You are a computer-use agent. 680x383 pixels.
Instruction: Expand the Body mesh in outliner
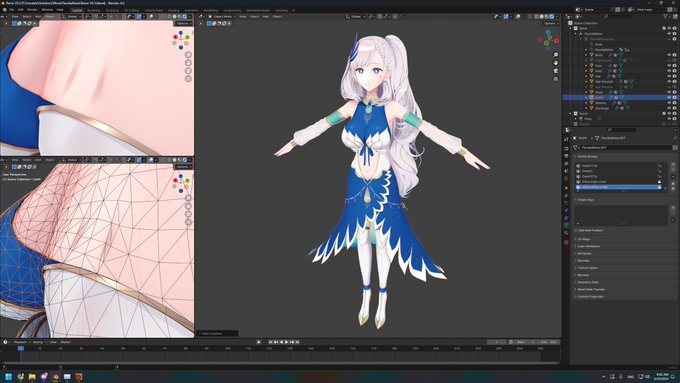pyautogui.click(x=586, y=55)
